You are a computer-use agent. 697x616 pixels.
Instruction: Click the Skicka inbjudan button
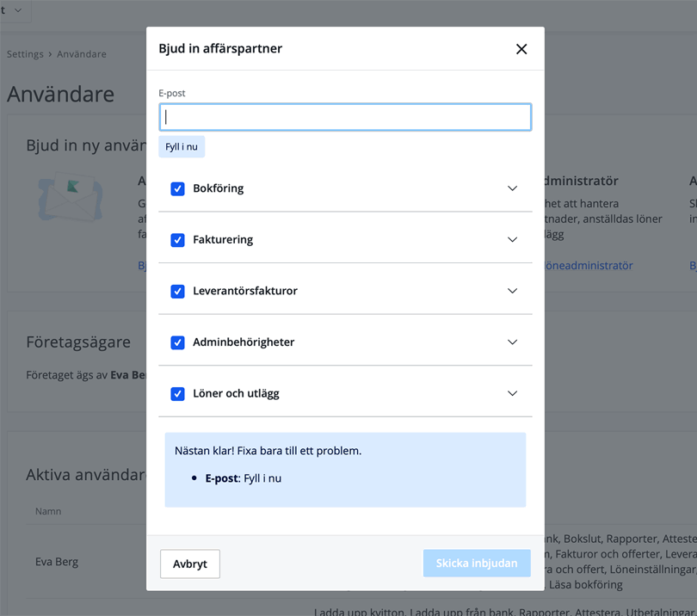[x=477, y=564]
